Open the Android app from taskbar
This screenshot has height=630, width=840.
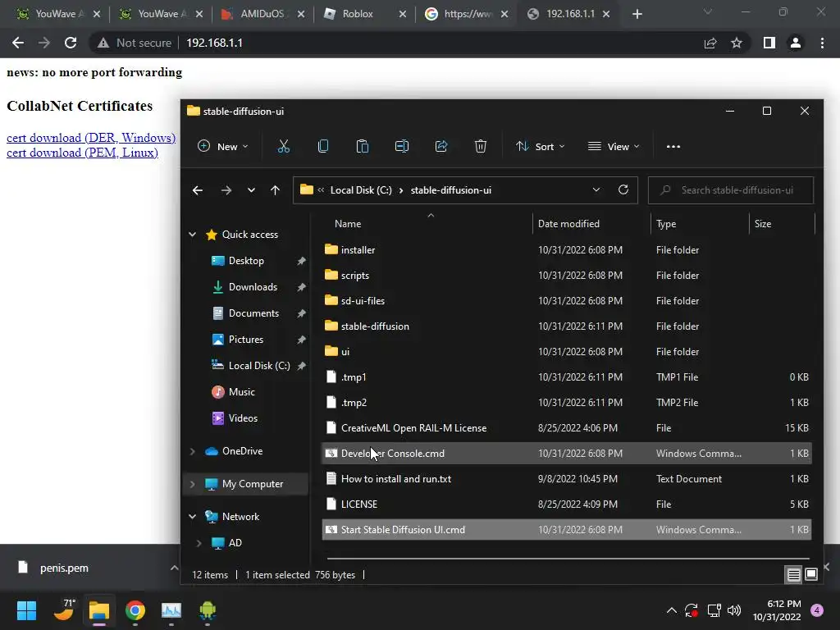[x=208, y=610]
